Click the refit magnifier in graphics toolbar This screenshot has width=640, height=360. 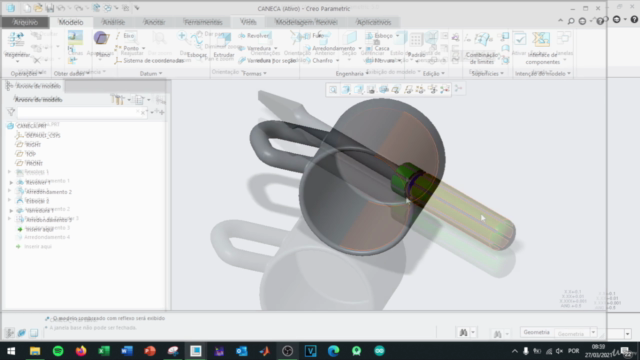tap(333, 89)
